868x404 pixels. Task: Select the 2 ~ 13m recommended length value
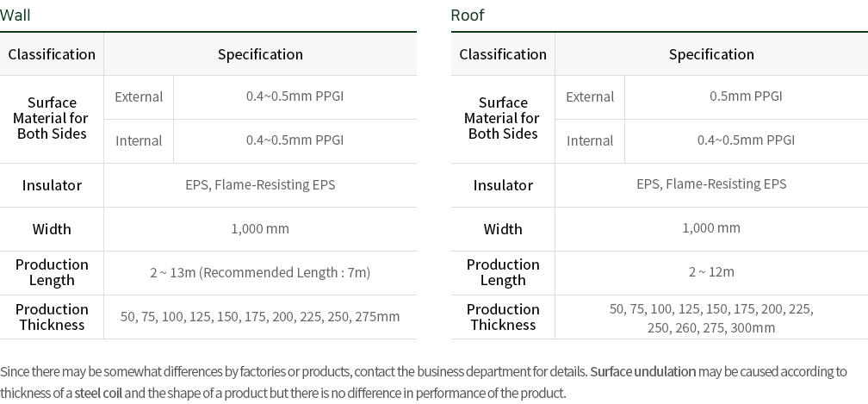(x=260, y=273)
